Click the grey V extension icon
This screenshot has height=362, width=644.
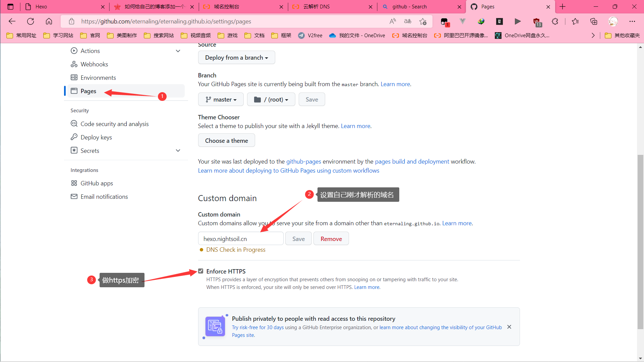click(x=463, y=21)
